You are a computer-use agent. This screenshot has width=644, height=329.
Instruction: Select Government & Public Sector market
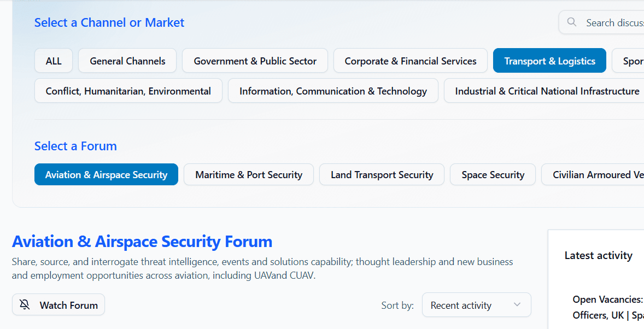[255, 60]
